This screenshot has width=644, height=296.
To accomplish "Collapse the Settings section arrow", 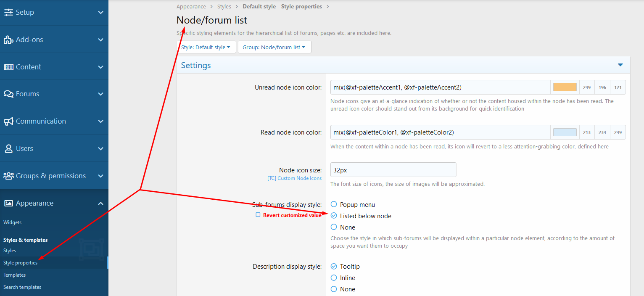I will pos(620,65).
